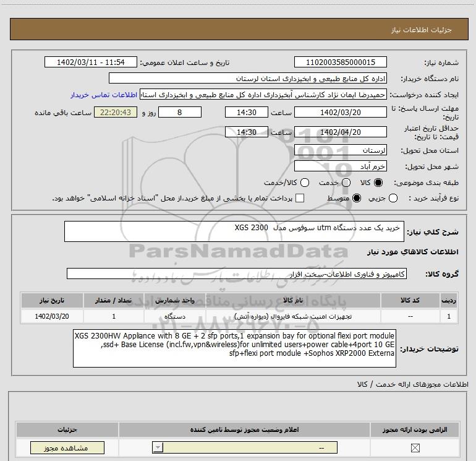Viewport: 476px width, 461px height.
Task: Click the نام کالا column header
Action: point(293,301)
